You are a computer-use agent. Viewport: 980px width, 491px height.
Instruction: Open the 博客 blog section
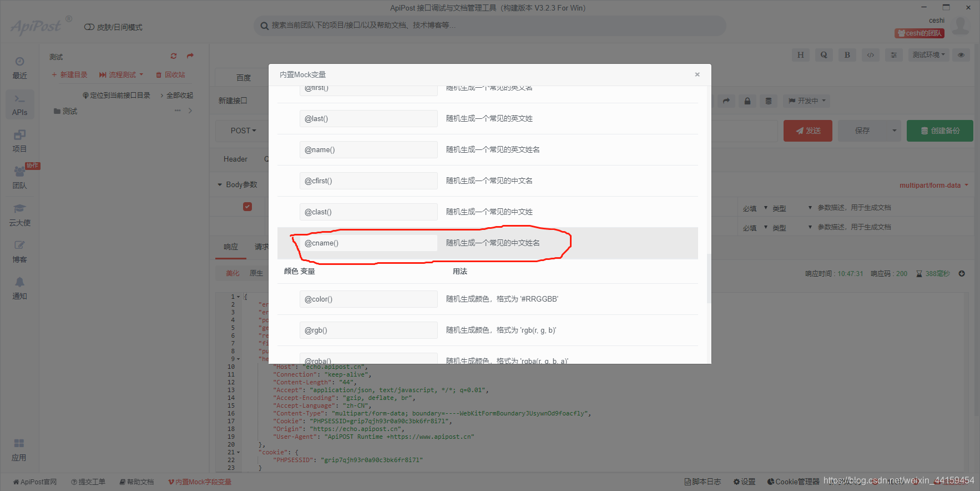tap(19, 252)
